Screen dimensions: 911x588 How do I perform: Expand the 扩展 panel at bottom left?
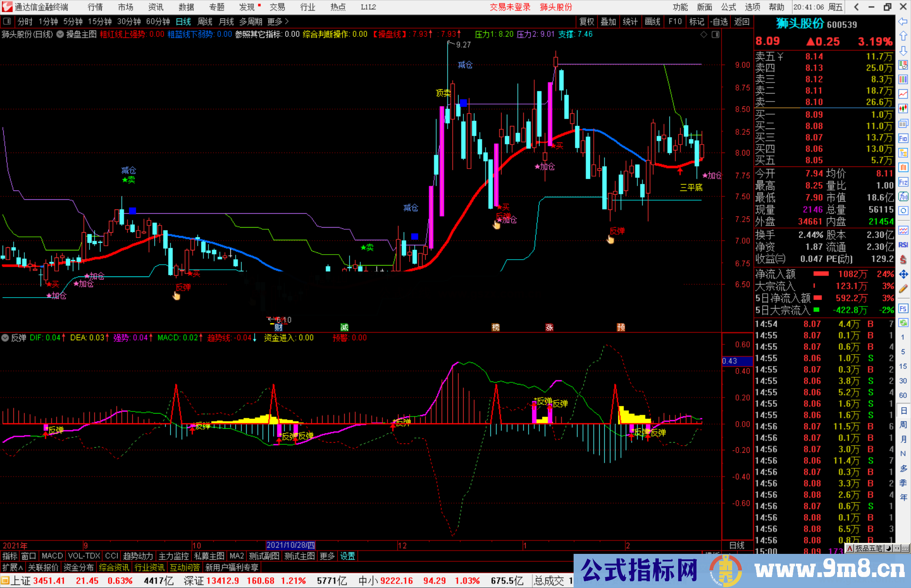coord(12,567)
